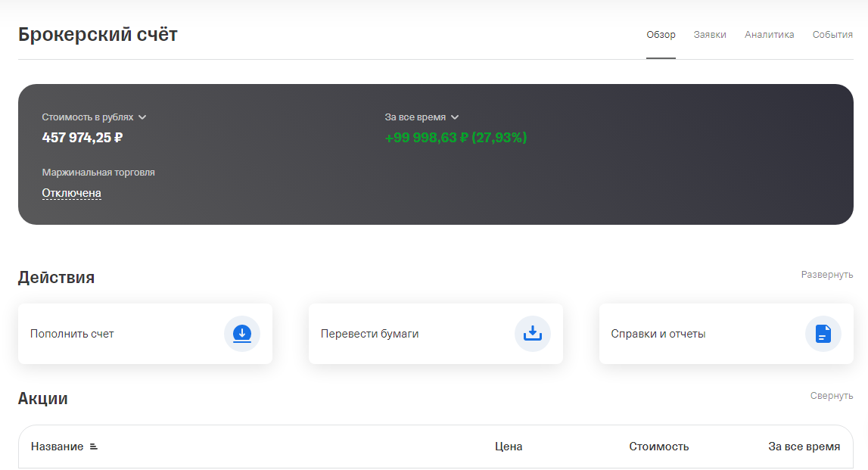Viewport: 868px width, 470px height.
Task: Click the document icon on Справки и отчеты
Action: click(x=823, y=334)
